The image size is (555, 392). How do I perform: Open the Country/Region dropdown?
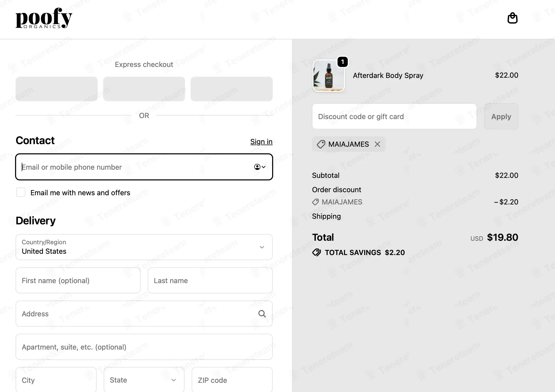tap(144, 247)
